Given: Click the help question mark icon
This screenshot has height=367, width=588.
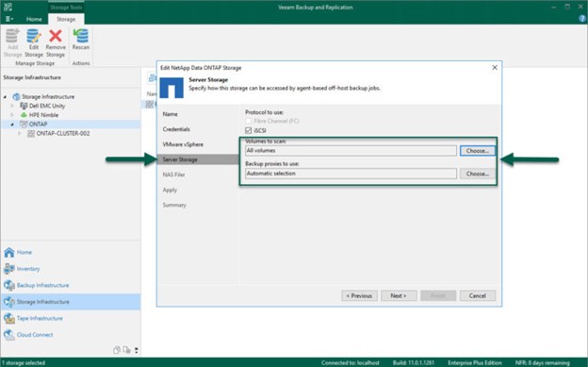Looking at the screenshot, I should coord(582,19).
